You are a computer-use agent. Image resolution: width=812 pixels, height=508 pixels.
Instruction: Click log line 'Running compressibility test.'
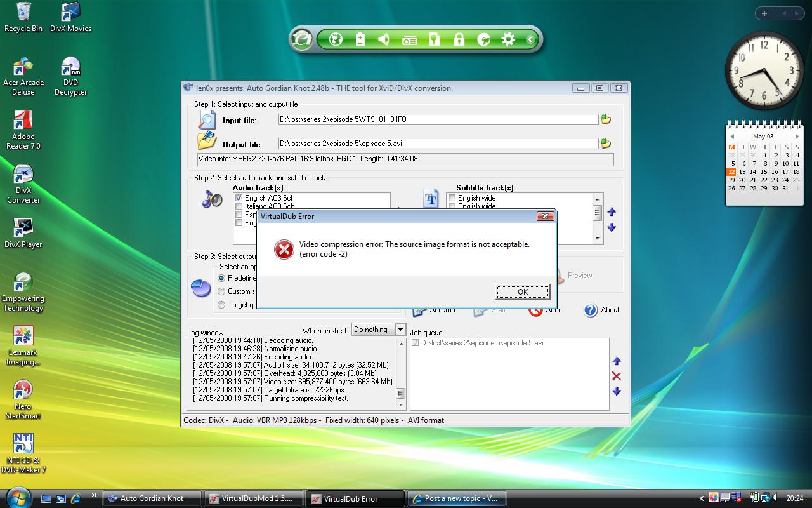pos(270,398)
